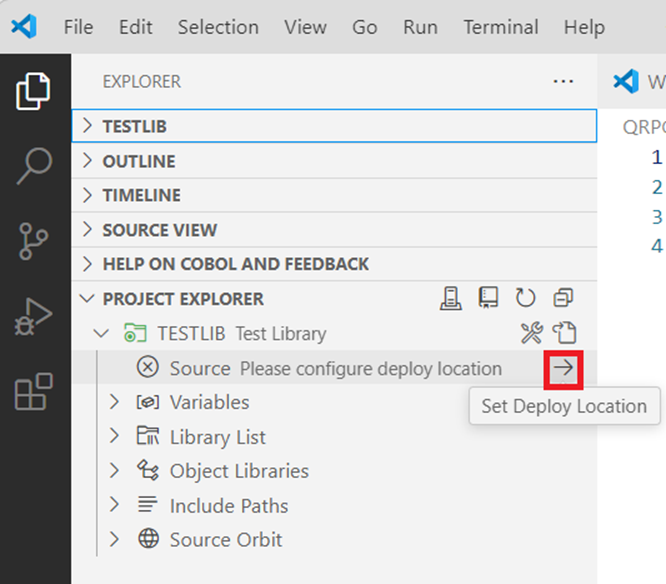Open the Extensions view icon

34,392
